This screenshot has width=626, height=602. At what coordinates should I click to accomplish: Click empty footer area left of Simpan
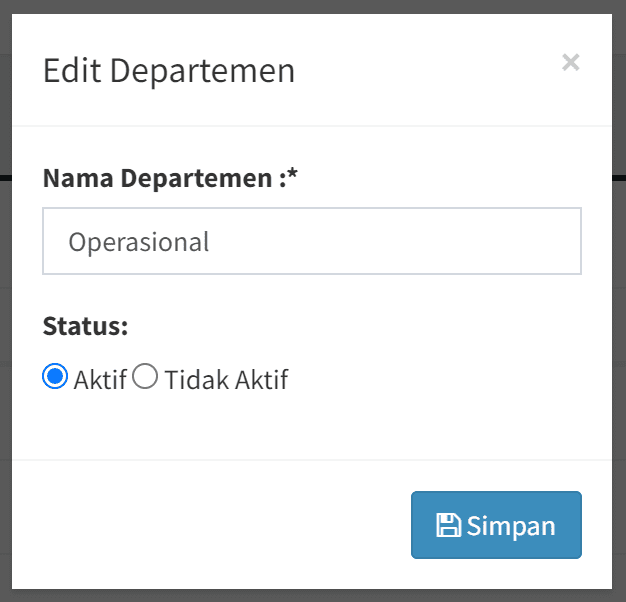click(x=220, y=525)
